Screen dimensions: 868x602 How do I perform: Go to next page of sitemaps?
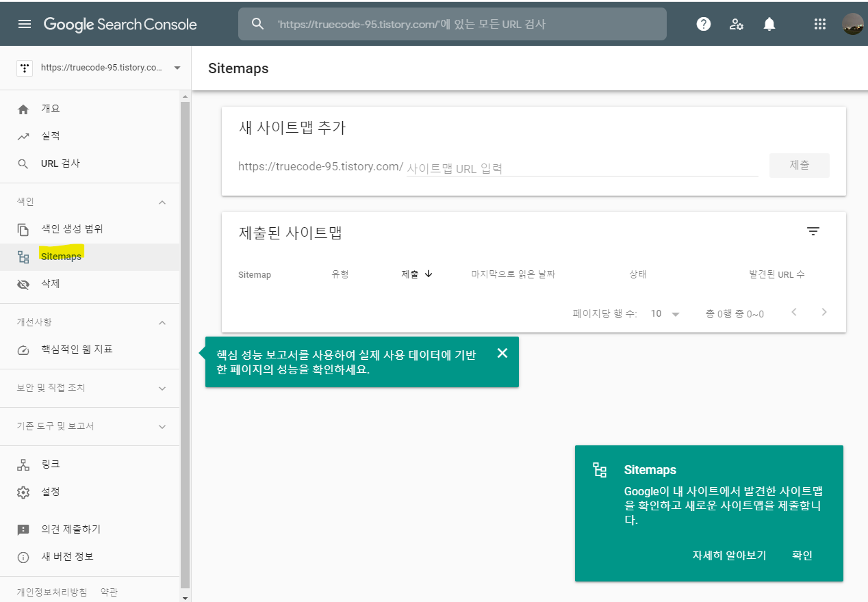click(x=824, y=312)
